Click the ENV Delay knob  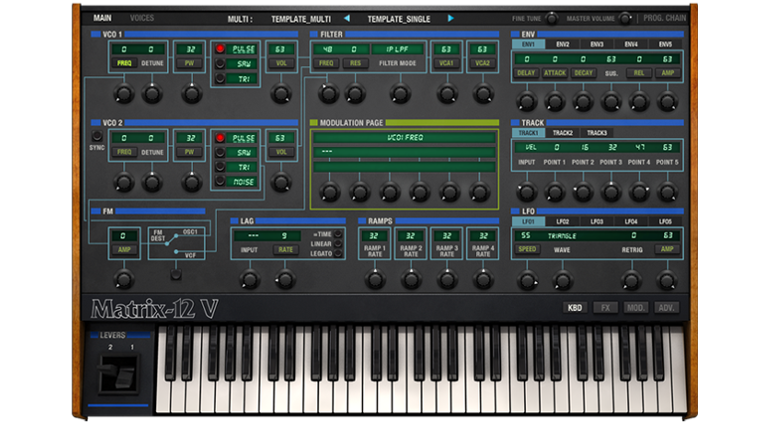(x=526, y=102)
